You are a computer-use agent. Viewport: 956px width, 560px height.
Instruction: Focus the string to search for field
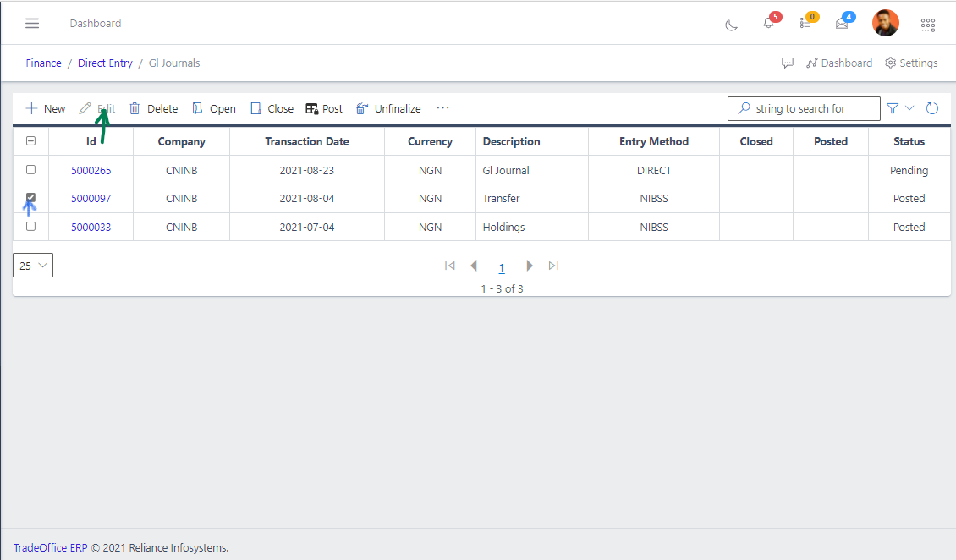(804, 108)
